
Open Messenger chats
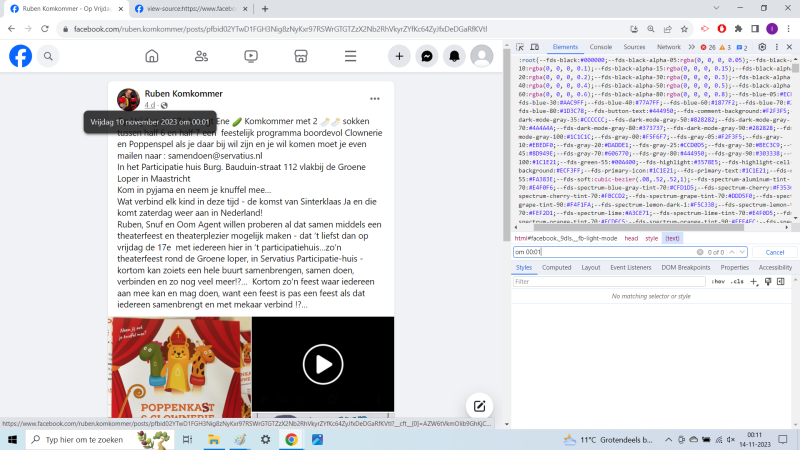[427, 56]
